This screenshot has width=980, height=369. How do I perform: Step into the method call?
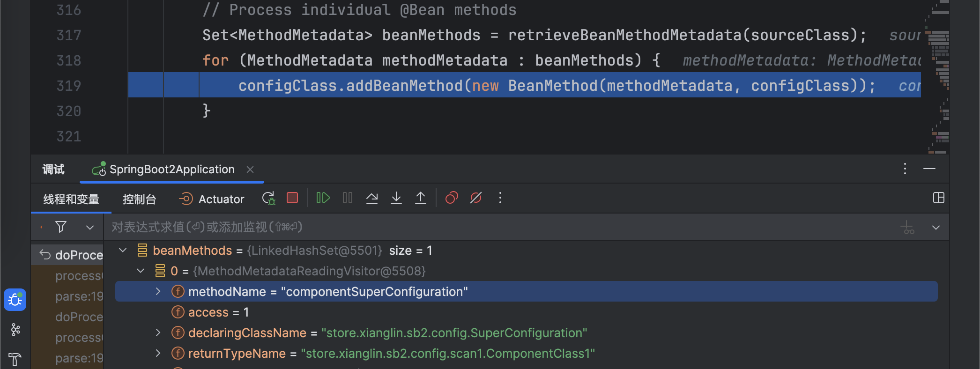pos(396,198)
